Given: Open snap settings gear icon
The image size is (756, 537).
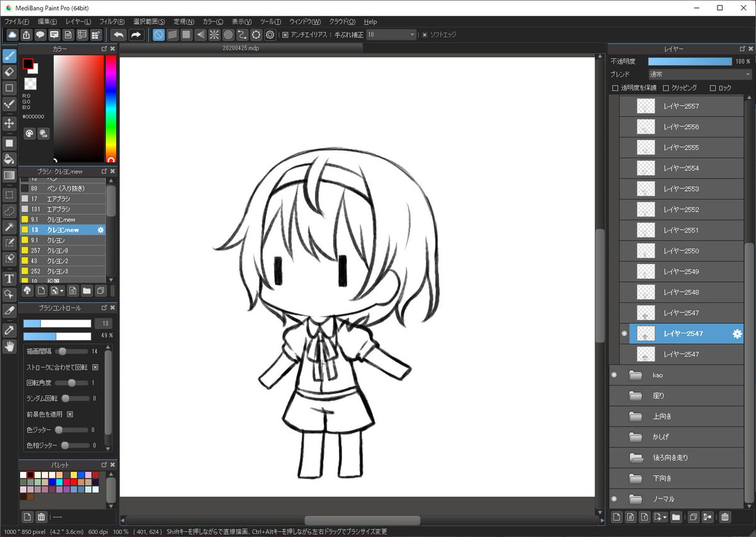Looking at the screenshot, I should click(x=270, y=35).
